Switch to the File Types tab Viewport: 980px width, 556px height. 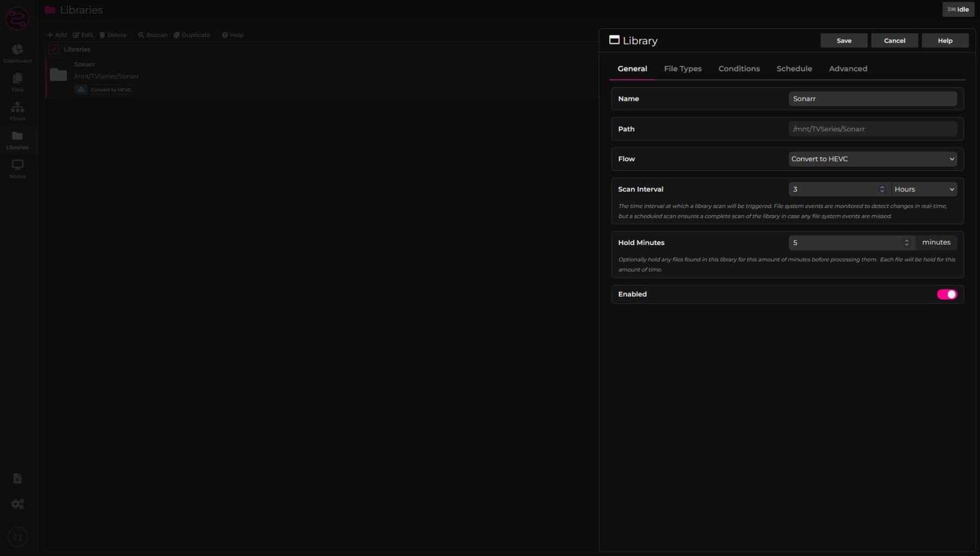coord(683,69)
